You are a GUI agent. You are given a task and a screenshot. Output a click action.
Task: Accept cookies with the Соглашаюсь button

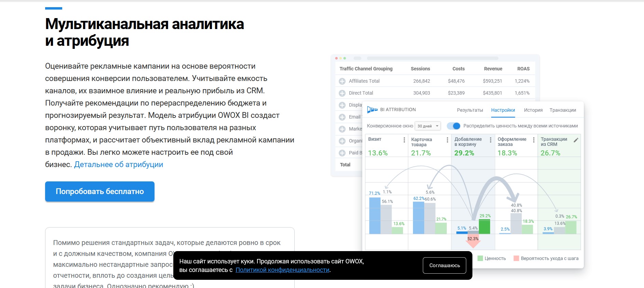click(444, 265)
